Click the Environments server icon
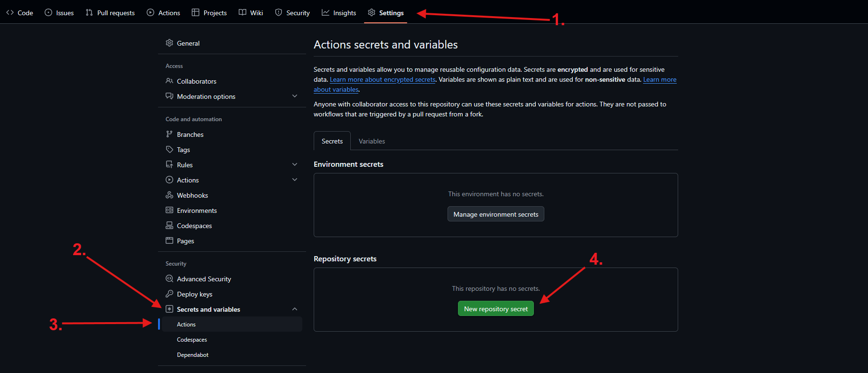The height and width of the screenshot is (373, 868). pyautogui.click(x=169, y=210)
